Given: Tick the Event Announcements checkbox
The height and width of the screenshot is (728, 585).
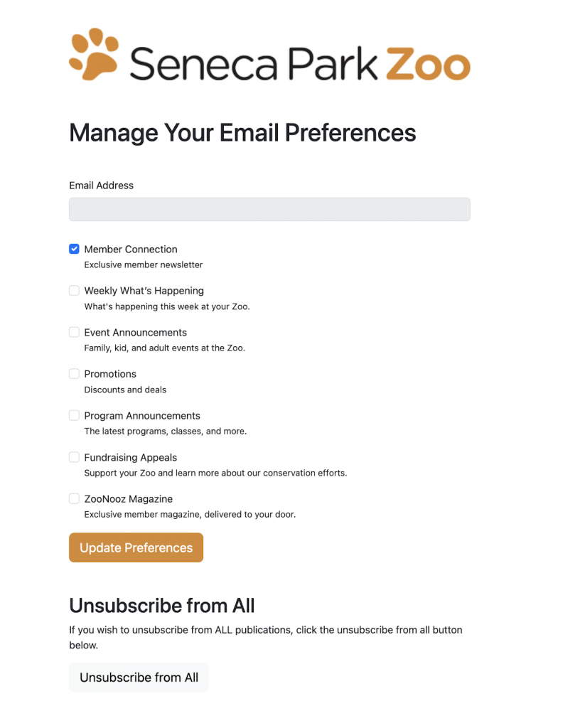Looking at the screenshot, I should point(75,332).
